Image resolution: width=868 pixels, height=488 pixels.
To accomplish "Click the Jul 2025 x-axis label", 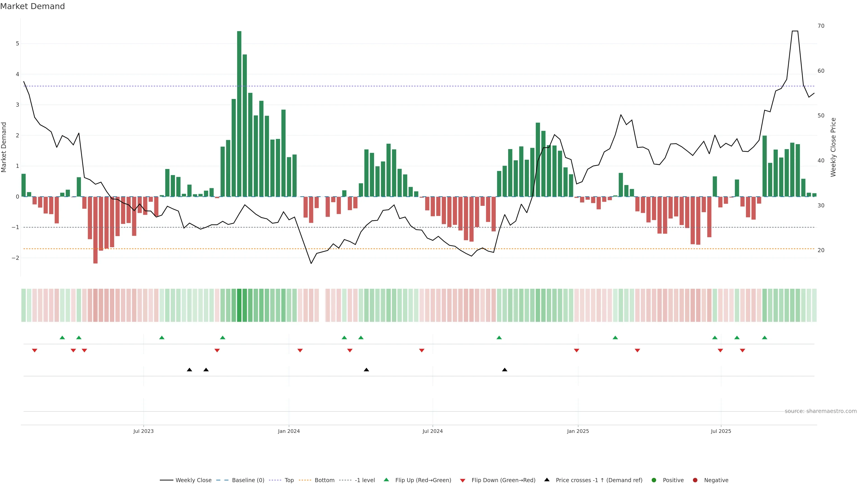I will pyautogui.click(x=721, y=431).
